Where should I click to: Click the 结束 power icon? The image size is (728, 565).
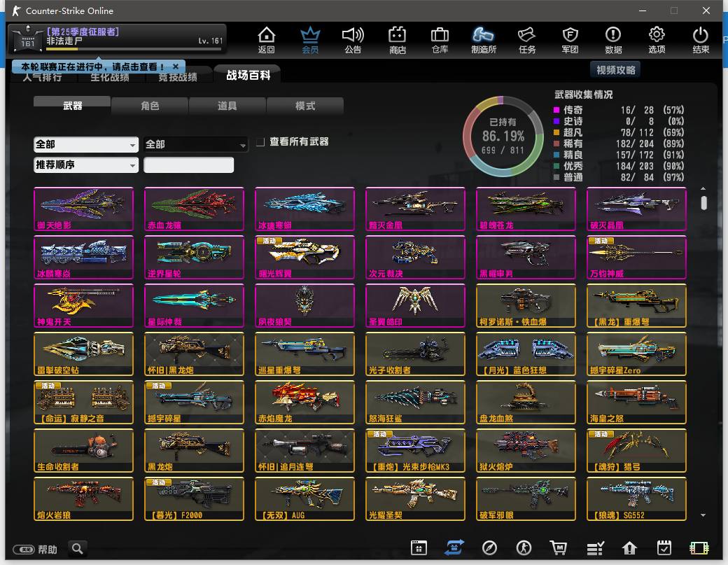point(700,39)
